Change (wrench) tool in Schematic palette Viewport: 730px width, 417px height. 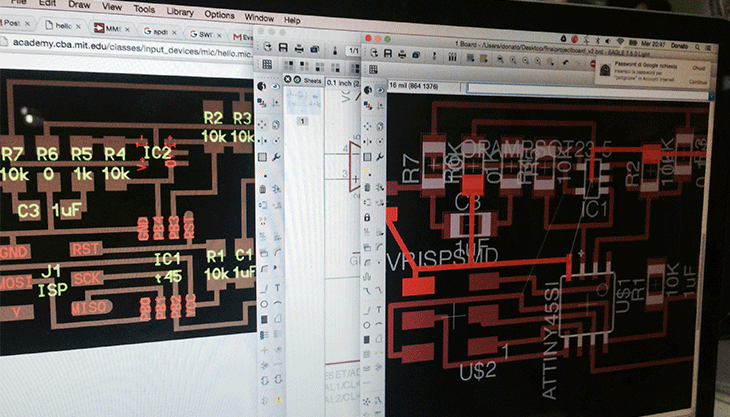(276, 157)
